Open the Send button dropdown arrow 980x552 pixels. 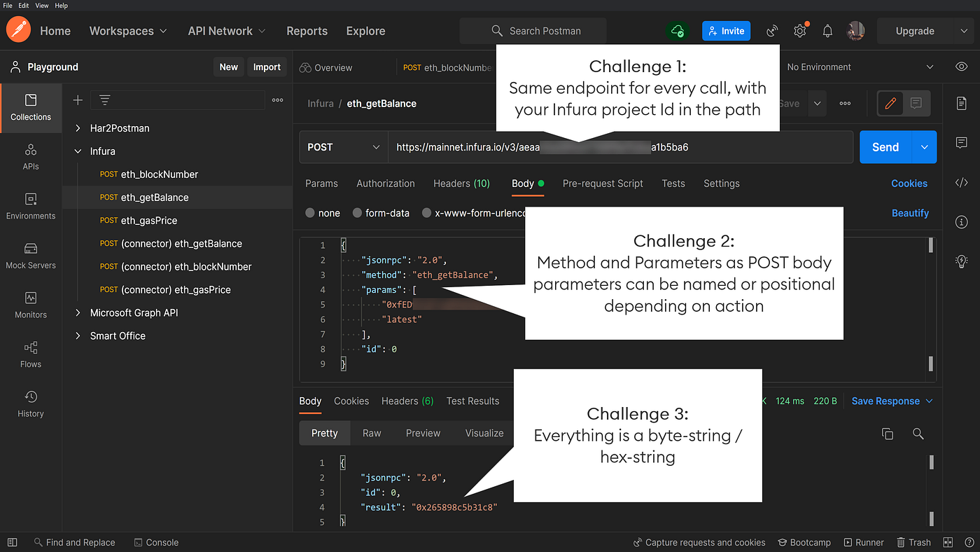[x=924, y=147]
